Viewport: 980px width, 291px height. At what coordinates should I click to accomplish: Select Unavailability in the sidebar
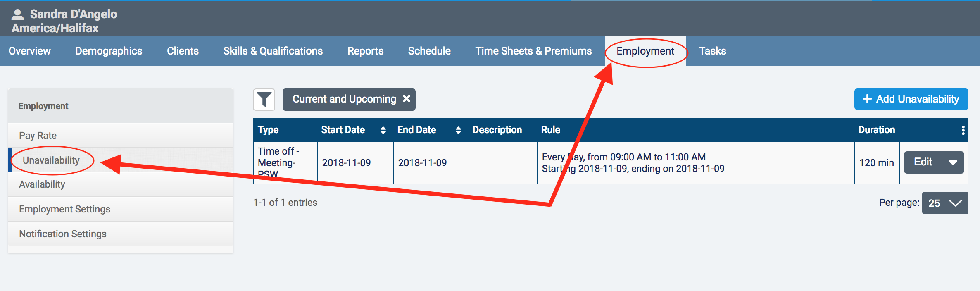pos(51,160)
